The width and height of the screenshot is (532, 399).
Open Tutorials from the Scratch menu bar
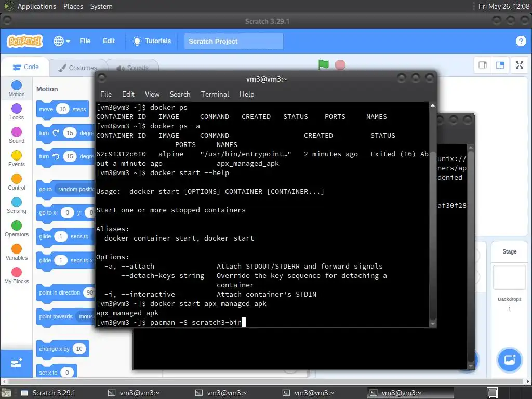point(152,41)
